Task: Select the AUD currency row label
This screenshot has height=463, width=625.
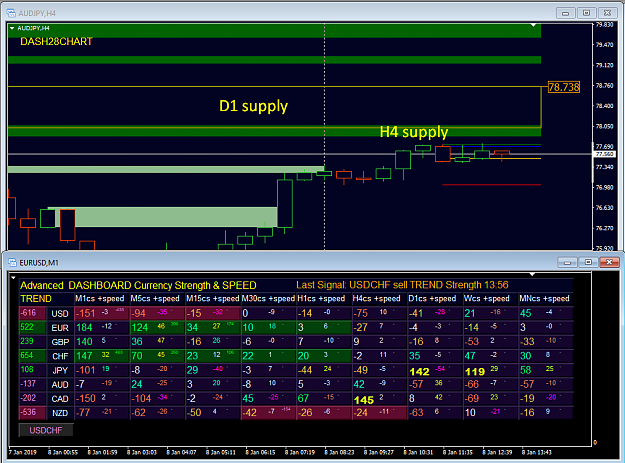Action: (60, 385)
